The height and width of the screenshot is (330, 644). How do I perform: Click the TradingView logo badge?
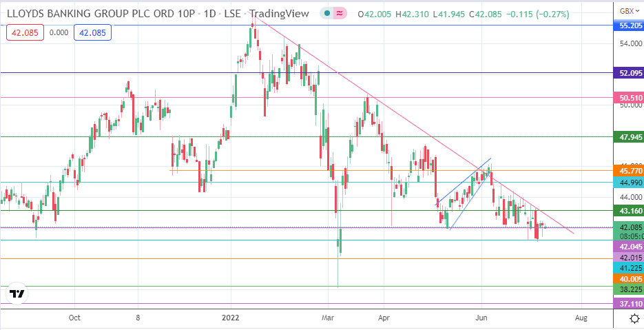click(x=17, y=294)
